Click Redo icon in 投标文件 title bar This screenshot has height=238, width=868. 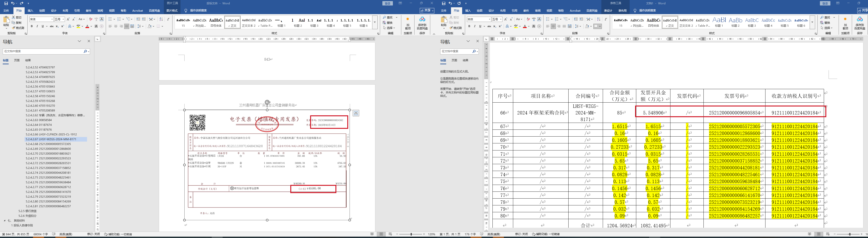point(22,3)
